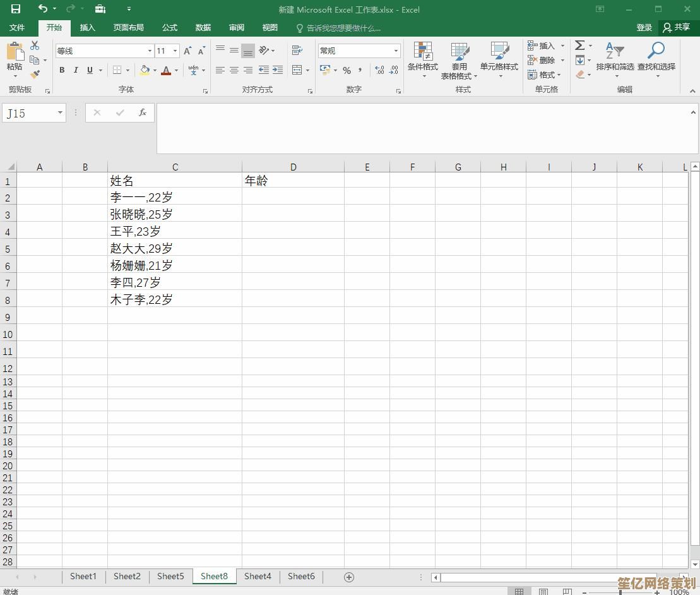Image resolution: width=700 pixels, height=595 pixels.
Task: Click the Insert Function fx icon
Action: 143,113
